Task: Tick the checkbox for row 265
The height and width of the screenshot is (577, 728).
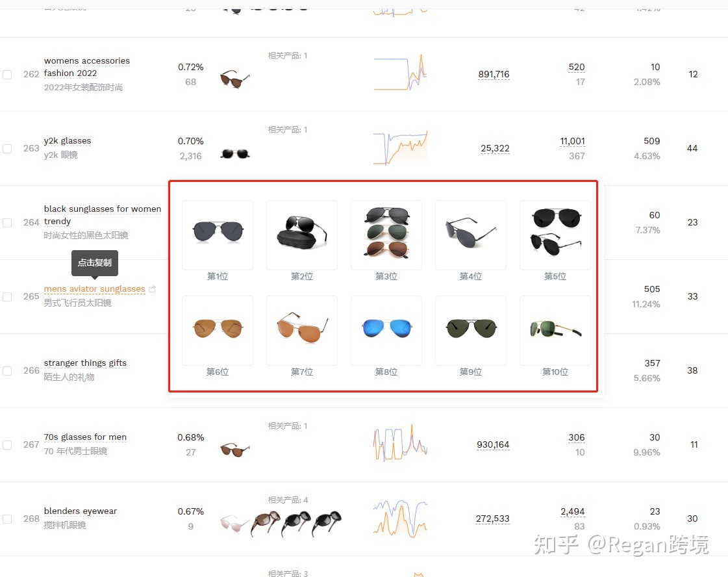Action: [x=7, y=297]
